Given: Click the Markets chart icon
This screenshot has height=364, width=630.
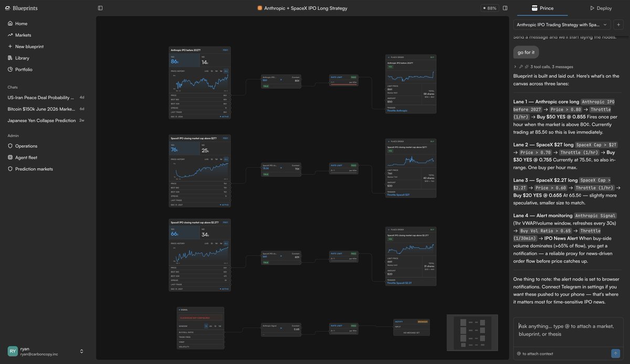Looking at the screenshot, I should pos(10,35).
